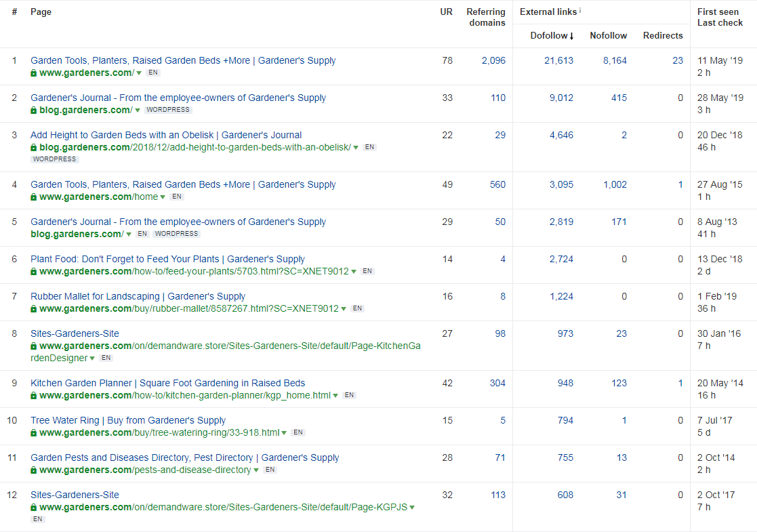757x532 pixels.
Task: Open dropdown arrow after www.gardeners.com/home
Action: click(163, 197)
